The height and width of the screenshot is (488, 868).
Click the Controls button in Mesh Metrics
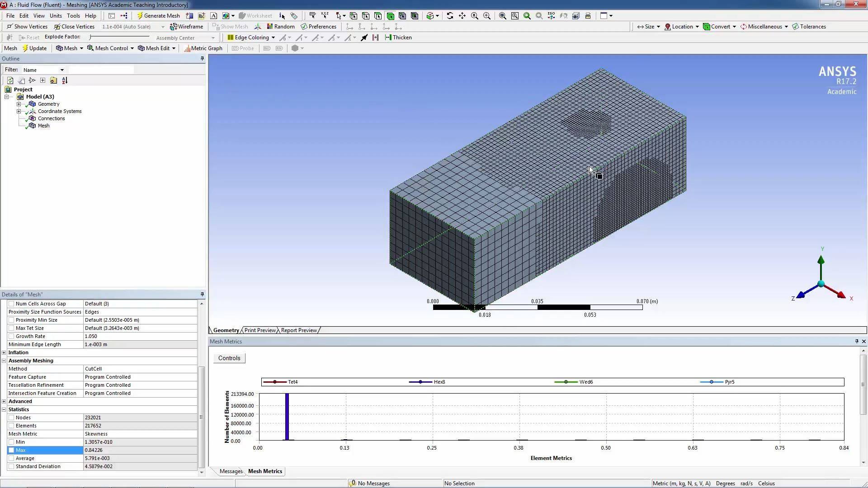[x=229, y=358]
